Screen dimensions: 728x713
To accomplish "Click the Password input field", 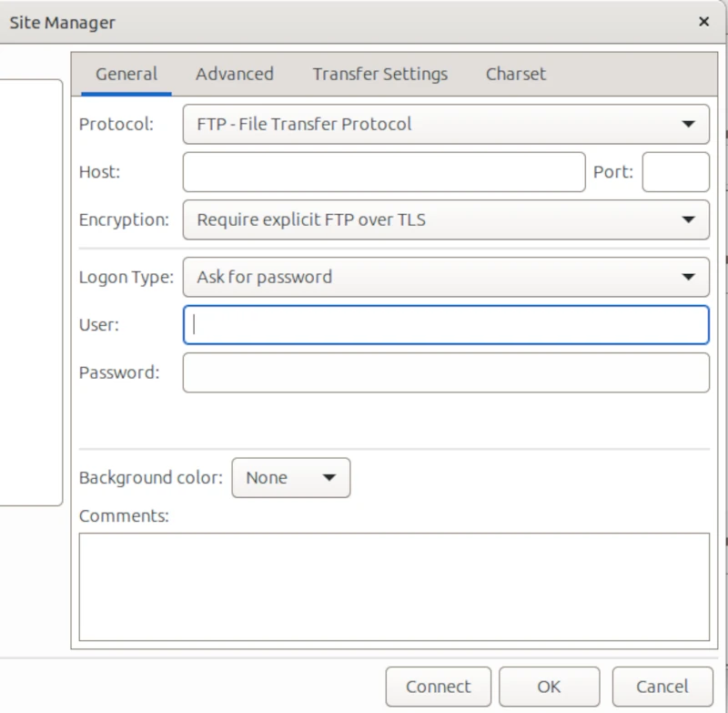I will [x=446, y=372].
